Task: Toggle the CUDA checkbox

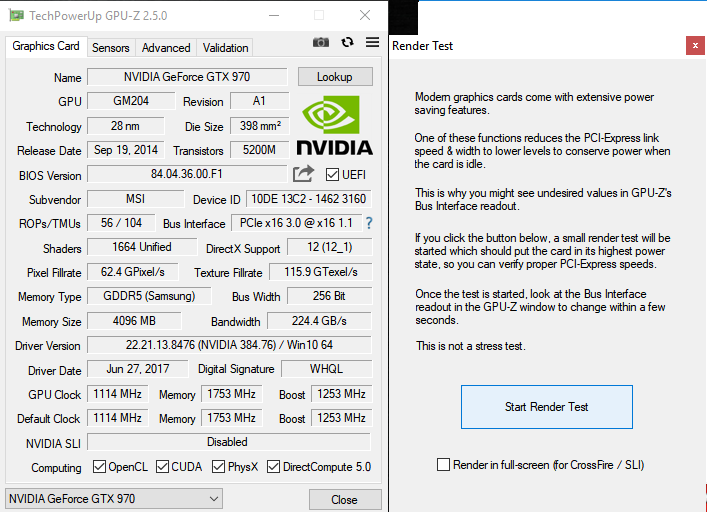Action: coord(162,466)
